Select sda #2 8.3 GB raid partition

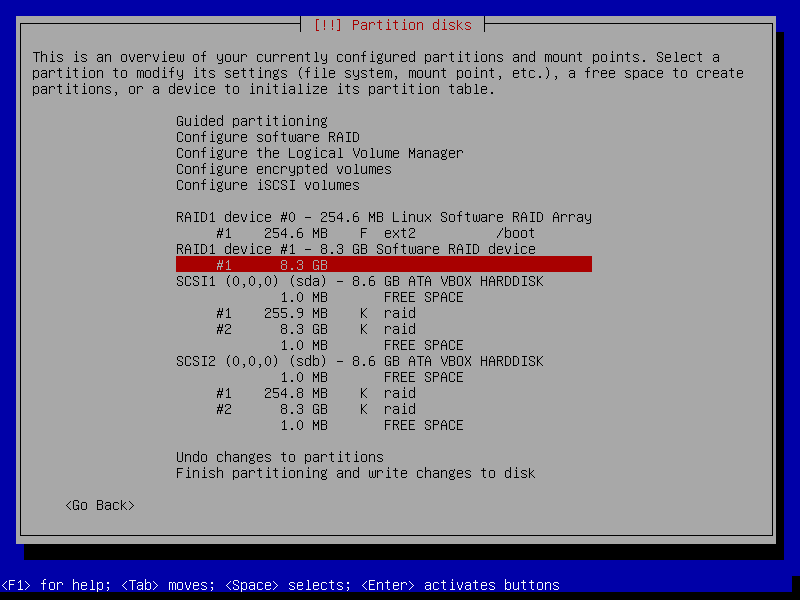pos(315,329)
